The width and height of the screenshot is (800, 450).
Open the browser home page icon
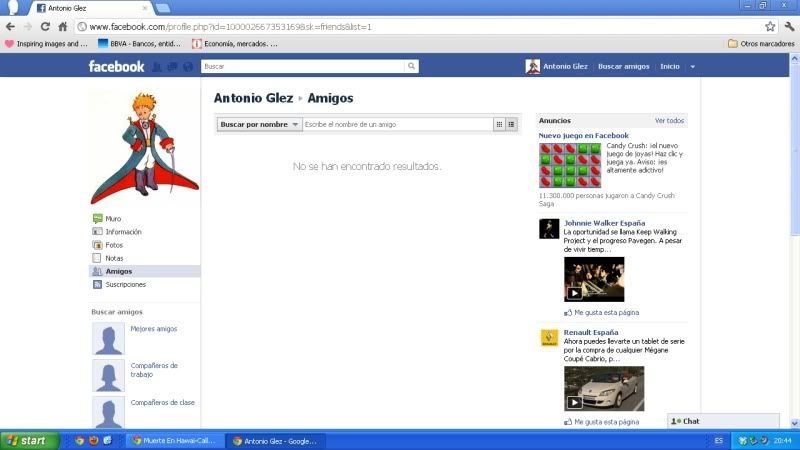62,27
